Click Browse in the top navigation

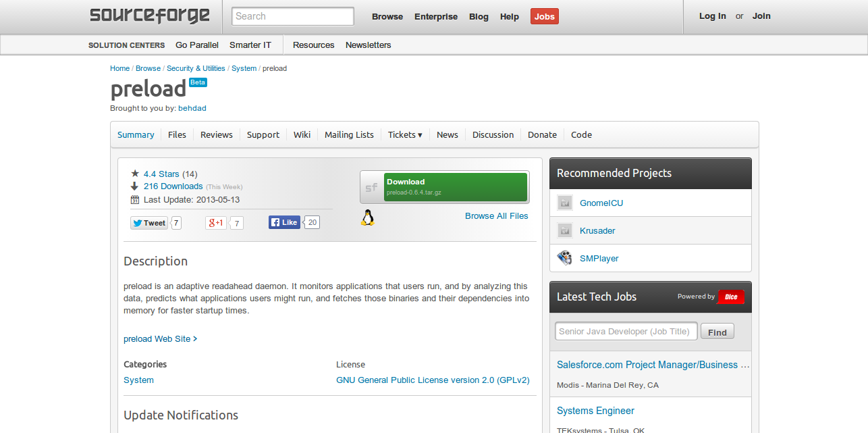387,16
